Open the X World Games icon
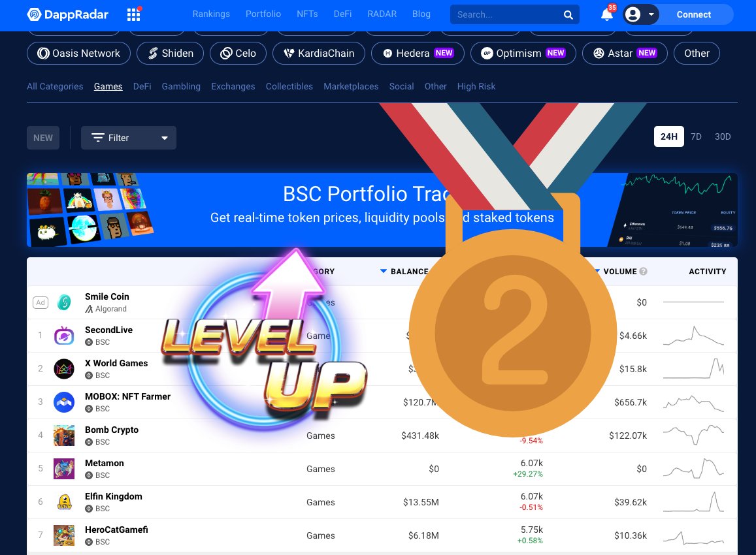This screenshot has width=756, height=555. 64,368
